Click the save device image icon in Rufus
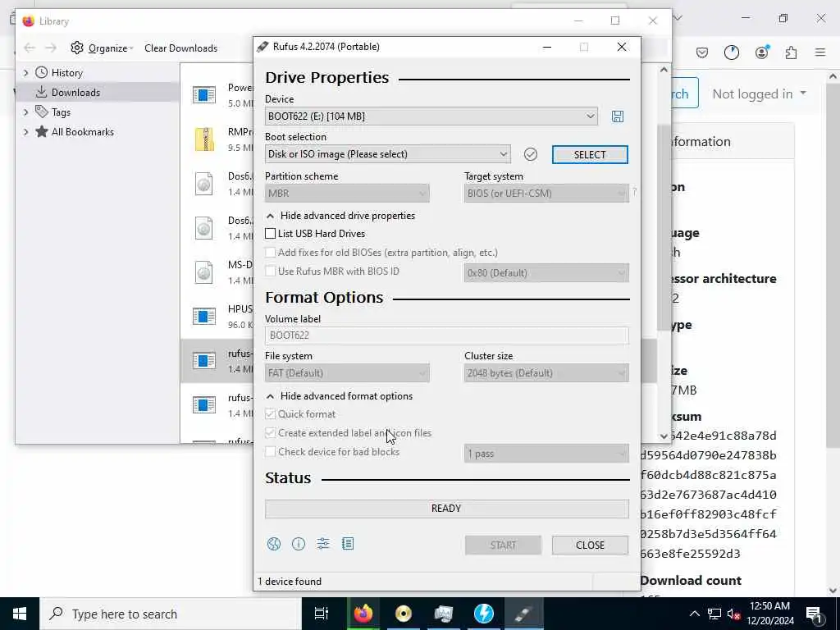Image resolution: width=840 pixels, height=630 pixels. coord(617,116)
